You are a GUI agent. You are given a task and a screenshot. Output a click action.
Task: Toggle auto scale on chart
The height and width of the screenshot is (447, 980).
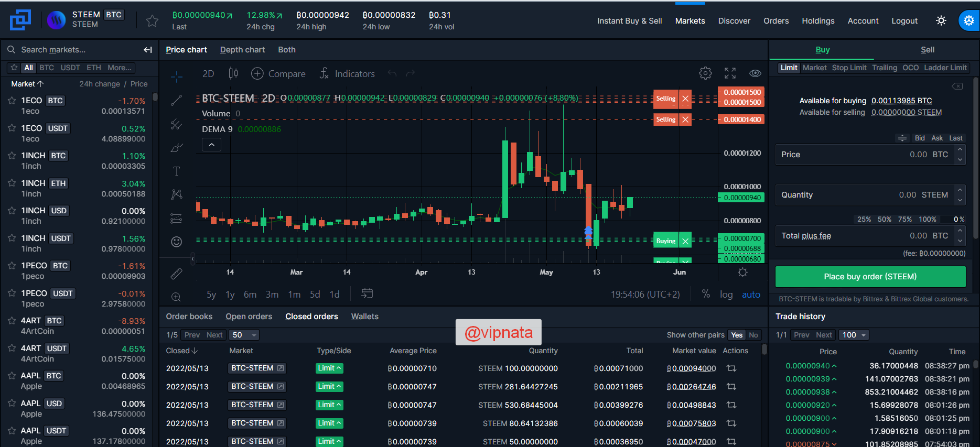(751, 295)
